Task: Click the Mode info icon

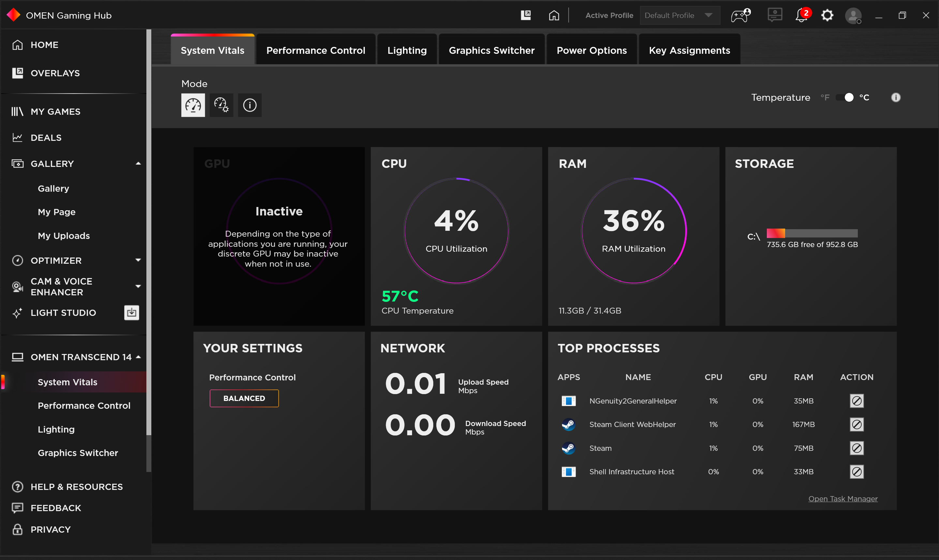Action: (249, 105)
